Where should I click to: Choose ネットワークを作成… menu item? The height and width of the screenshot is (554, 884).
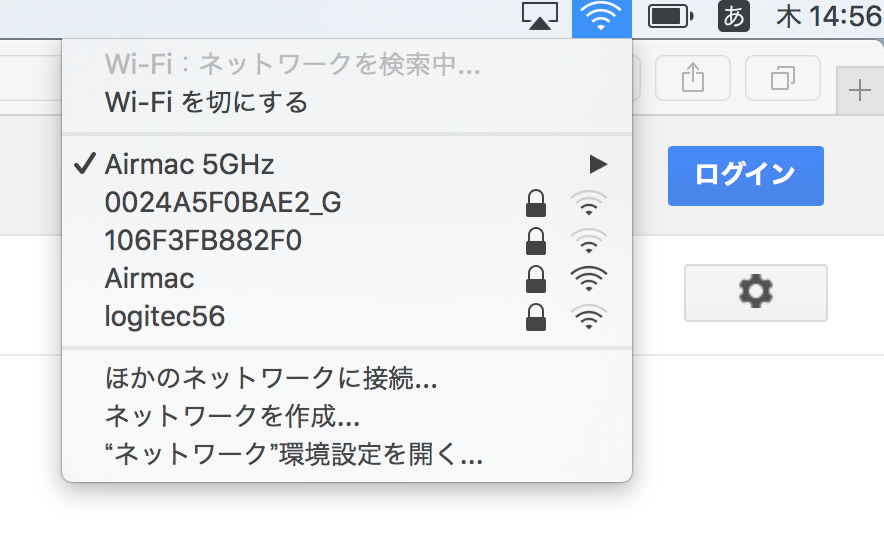347,416
